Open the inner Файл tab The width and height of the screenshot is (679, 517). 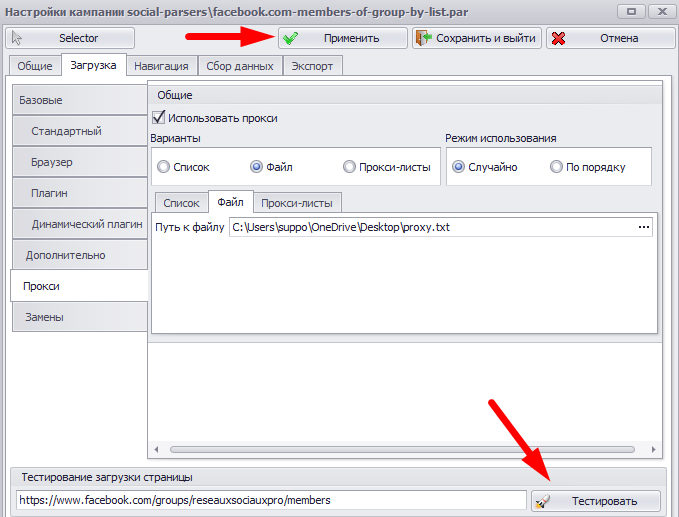(230, 202)
